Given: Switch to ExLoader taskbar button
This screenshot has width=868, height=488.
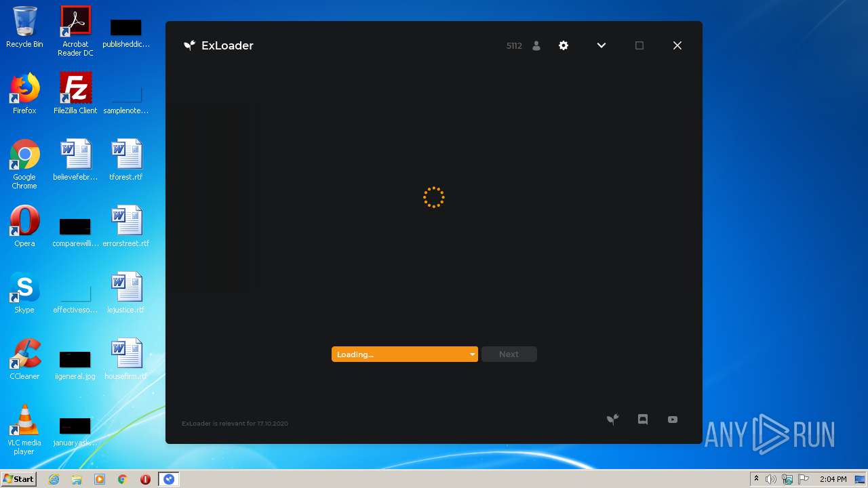Looking at the screenshot, I should click(169, 479).
